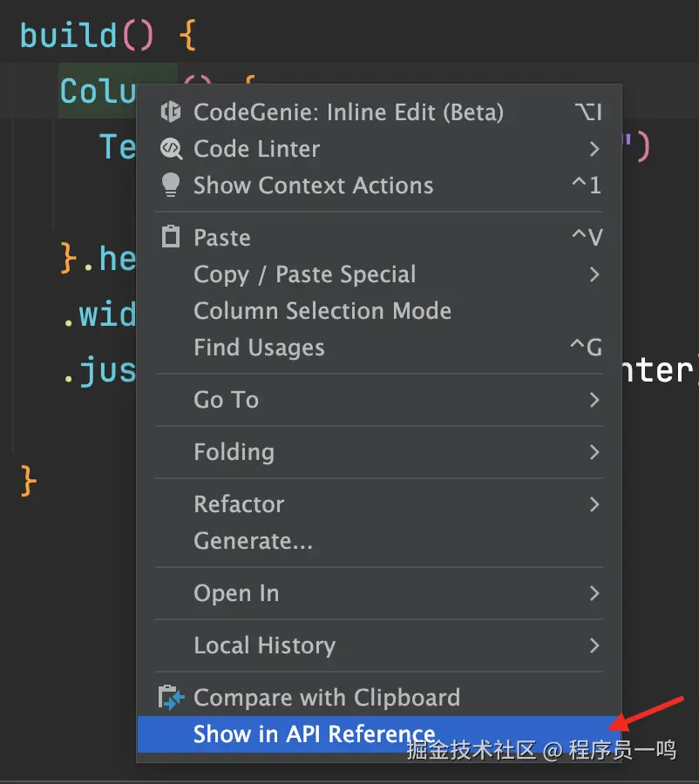Choose Find Usages from context menu
This screenshot has height=784, width=699.
(259, 348)
